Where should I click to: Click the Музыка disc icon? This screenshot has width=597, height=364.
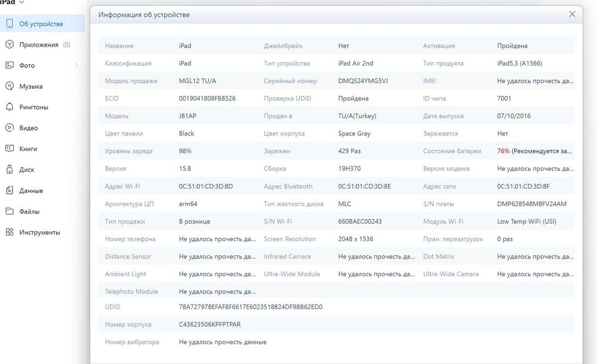pos(10,86)
